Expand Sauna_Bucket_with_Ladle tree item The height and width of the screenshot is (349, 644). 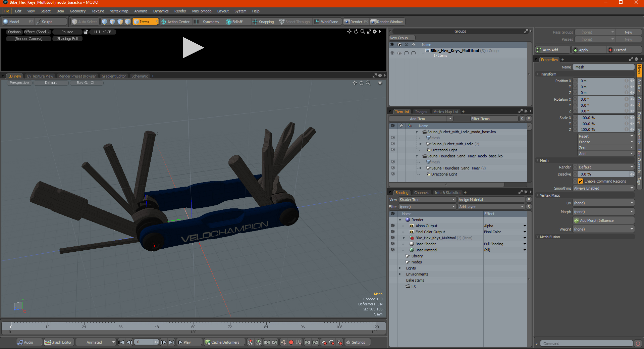tap(421, 144)
